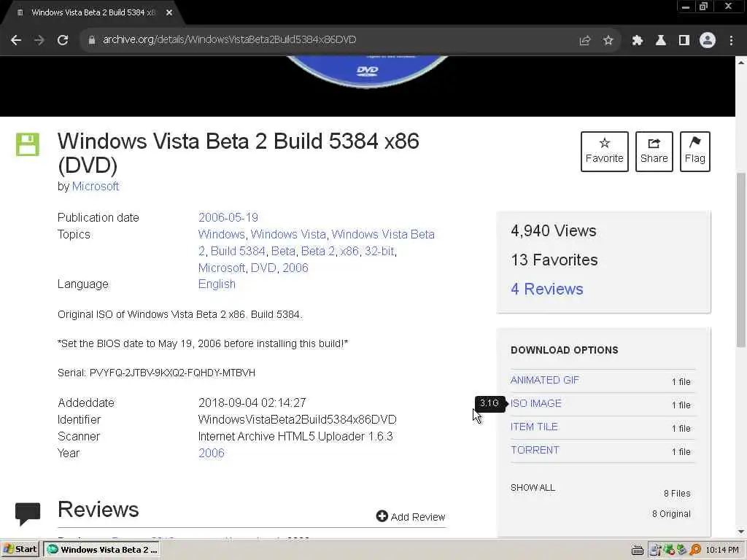Open the x86 topic link
Viewport: 747px width, 560px height.
pos(349,251)
